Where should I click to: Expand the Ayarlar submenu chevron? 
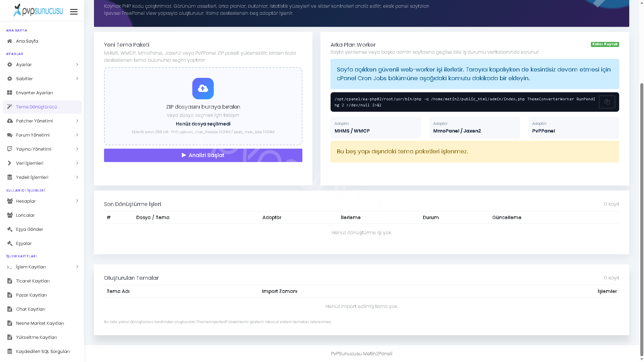77,65
